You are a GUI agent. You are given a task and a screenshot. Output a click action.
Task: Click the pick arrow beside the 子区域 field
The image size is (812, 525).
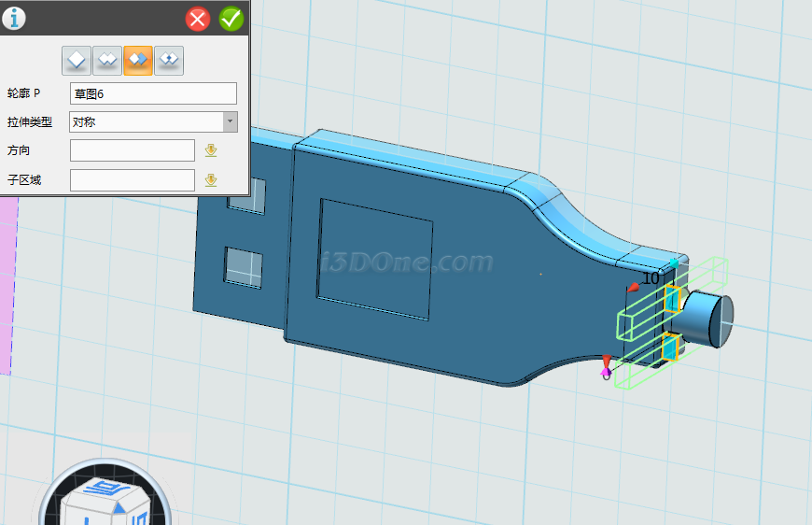[x=211, y=180]
